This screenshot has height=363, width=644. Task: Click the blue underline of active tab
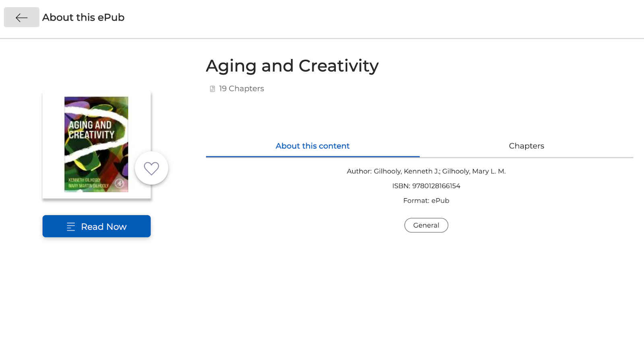point(312,156)
